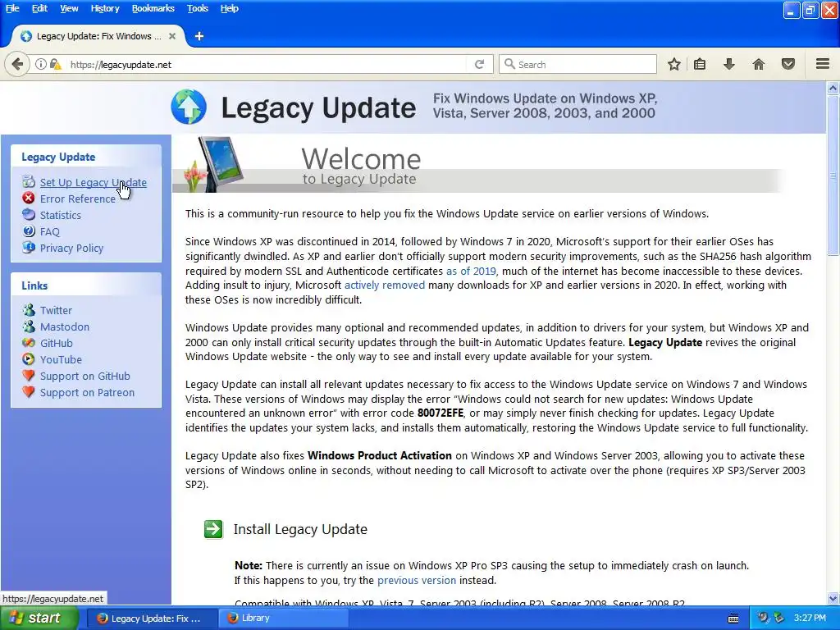The height and width of the screenshot is (630, 840).
Task: Open the Tools menu
Action: pos(197,8)
